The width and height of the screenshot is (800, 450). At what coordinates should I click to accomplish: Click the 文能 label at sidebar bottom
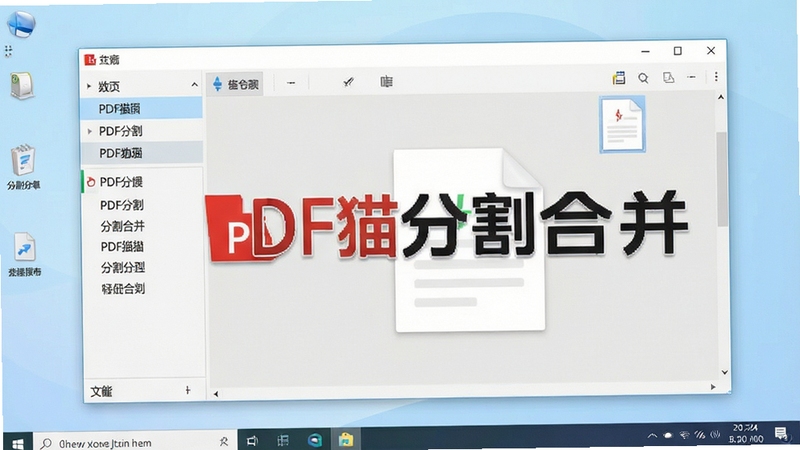pos(101,391)
